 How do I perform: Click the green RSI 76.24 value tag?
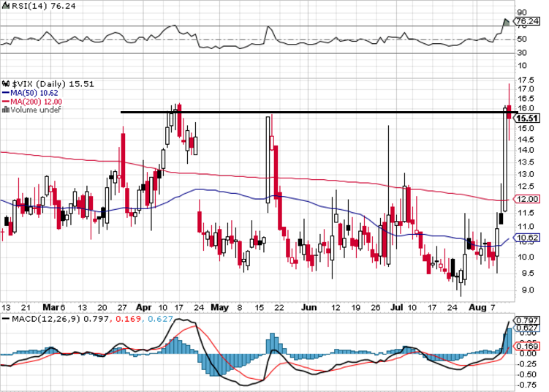[527, 22]
